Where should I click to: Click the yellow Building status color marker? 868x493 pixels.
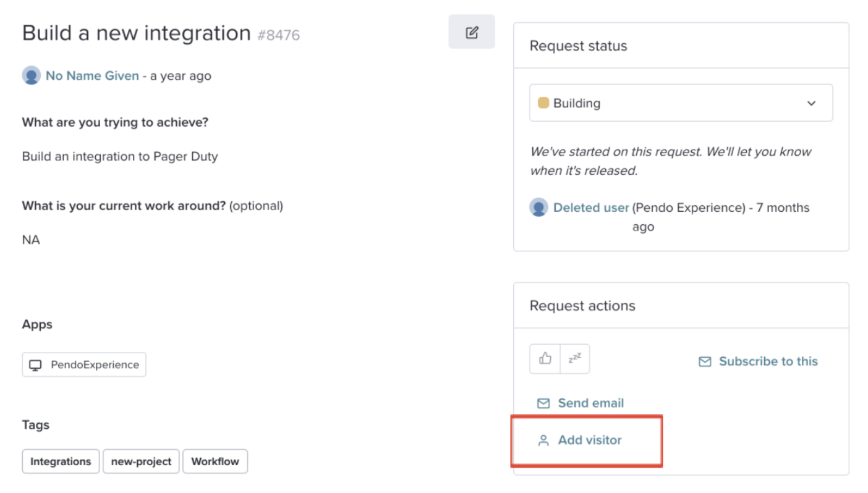[x=543, y=103]
